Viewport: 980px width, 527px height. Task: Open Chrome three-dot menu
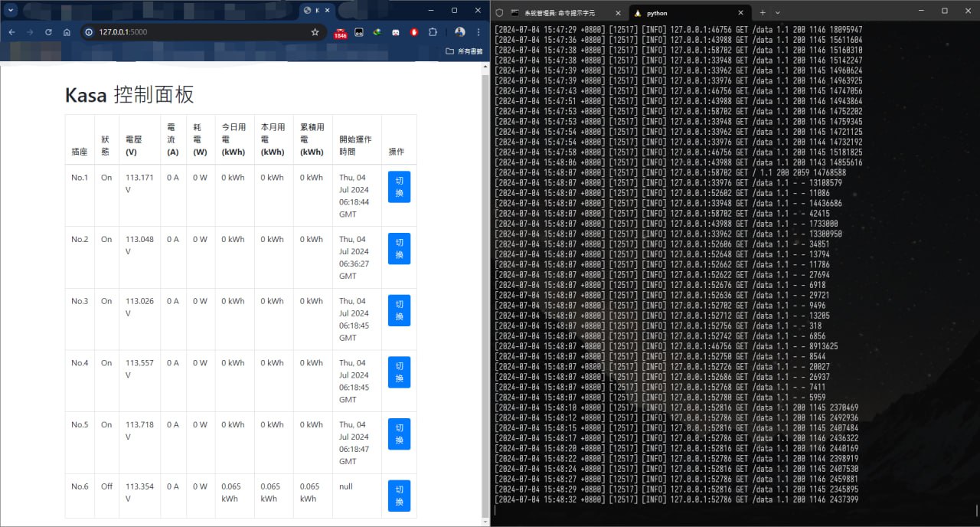pyautogui.click(x=479, y=32)
